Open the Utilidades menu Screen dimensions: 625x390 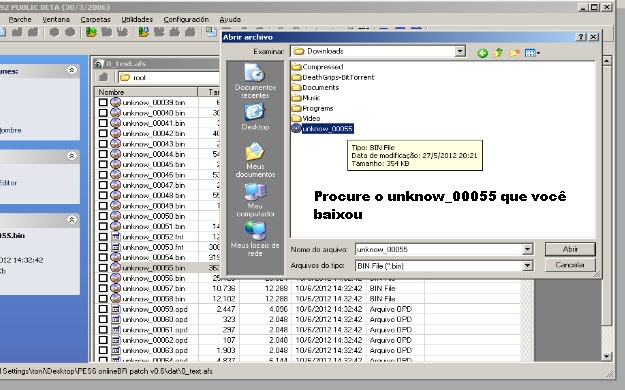click(137, 19)
